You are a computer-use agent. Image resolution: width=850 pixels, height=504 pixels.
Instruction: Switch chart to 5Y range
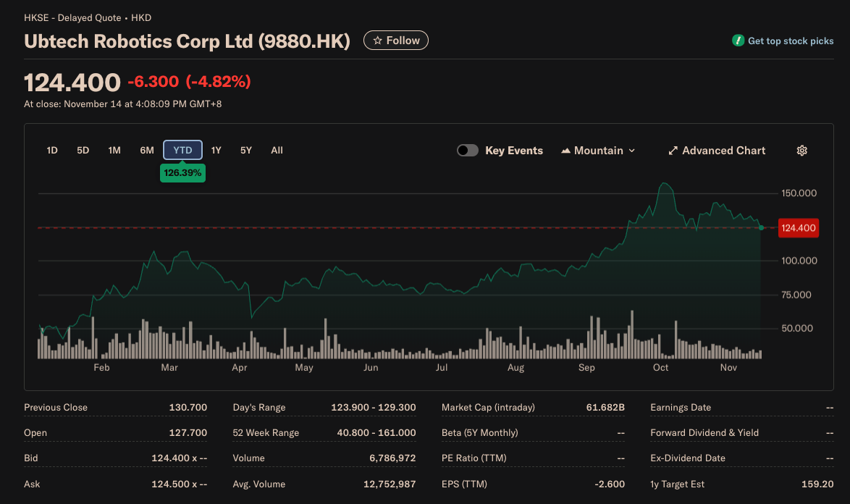[x=246, y=151]
